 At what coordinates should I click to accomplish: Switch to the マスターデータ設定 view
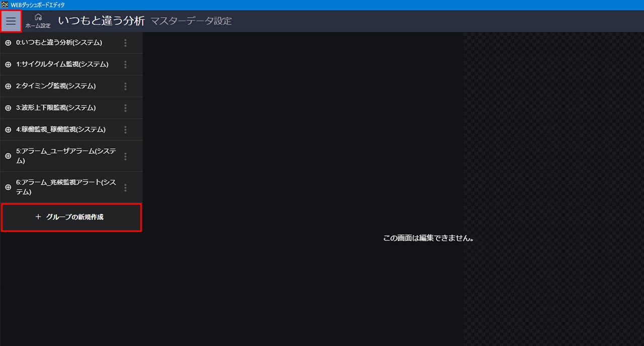click(191, 21)
